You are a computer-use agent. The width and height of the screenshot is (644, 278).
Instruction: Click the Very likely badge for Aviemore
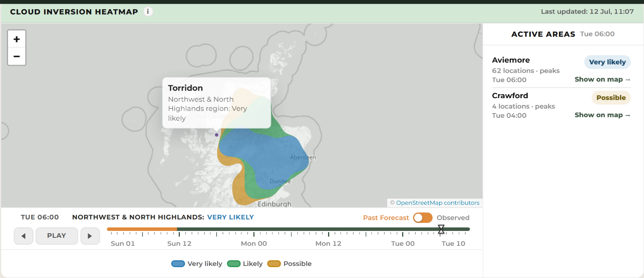tap(607, 62)
